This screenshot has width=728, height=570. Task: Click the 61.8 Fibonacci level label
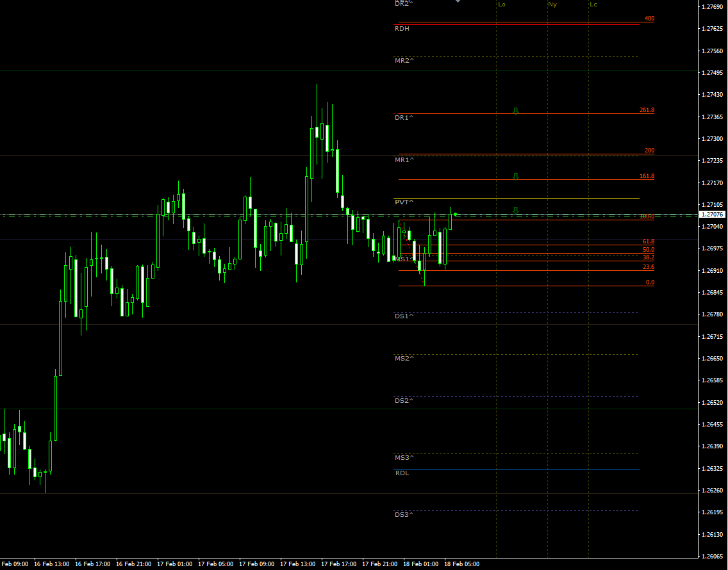click(649, 241)
